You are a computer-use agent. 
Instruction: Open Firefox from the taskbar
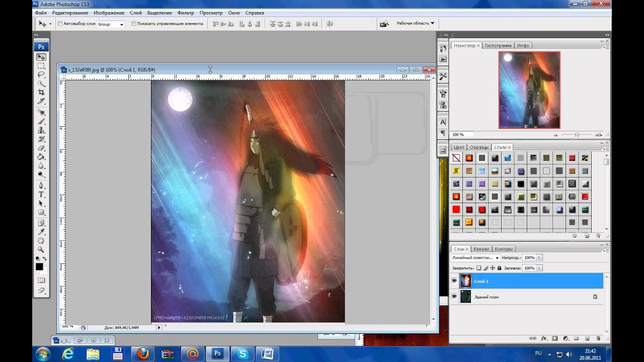[x=143, y=353]
